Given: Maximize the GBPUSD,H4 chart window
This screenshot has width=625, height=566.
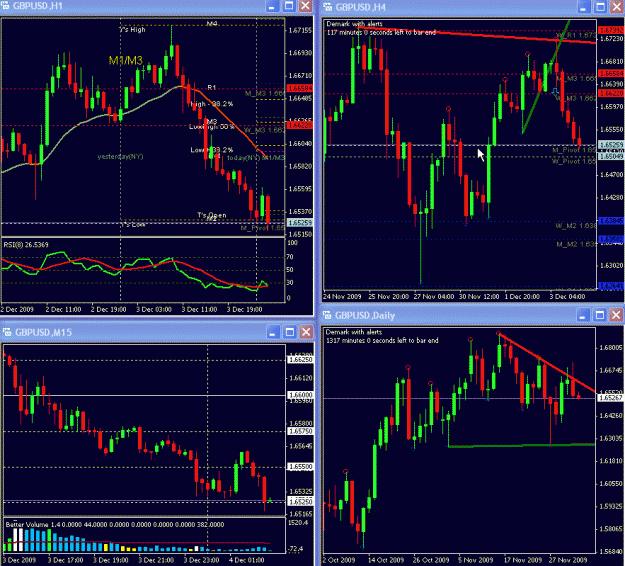Looking at the screenshot, I should coord(601,7).
